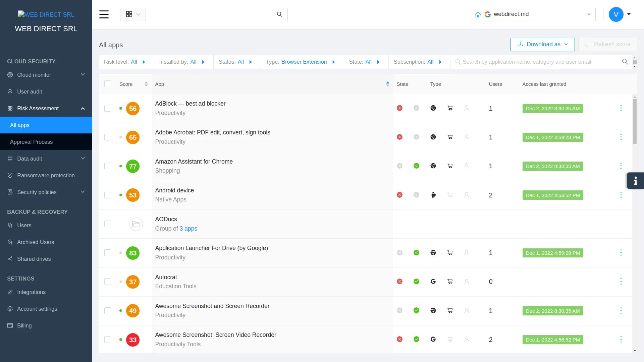644x362 pixels.
Task: Expand the Security policies sidebar section
Action: 37,192
